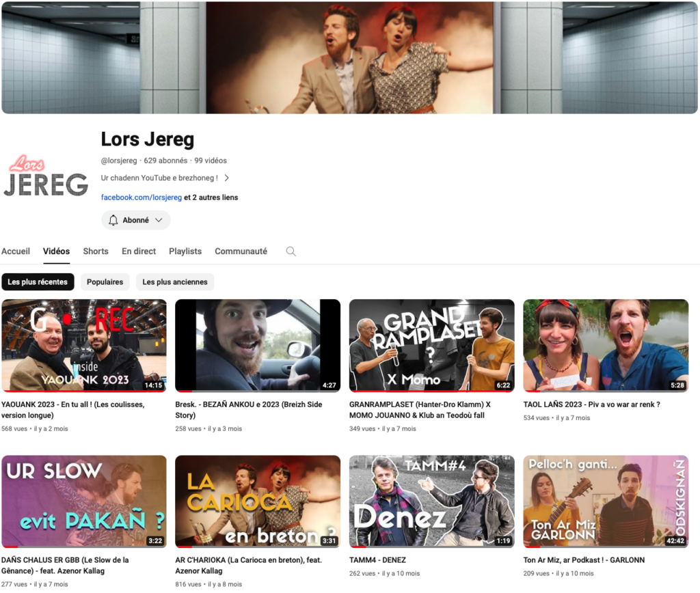Click the notification bell icon

(x=113, y=220)
